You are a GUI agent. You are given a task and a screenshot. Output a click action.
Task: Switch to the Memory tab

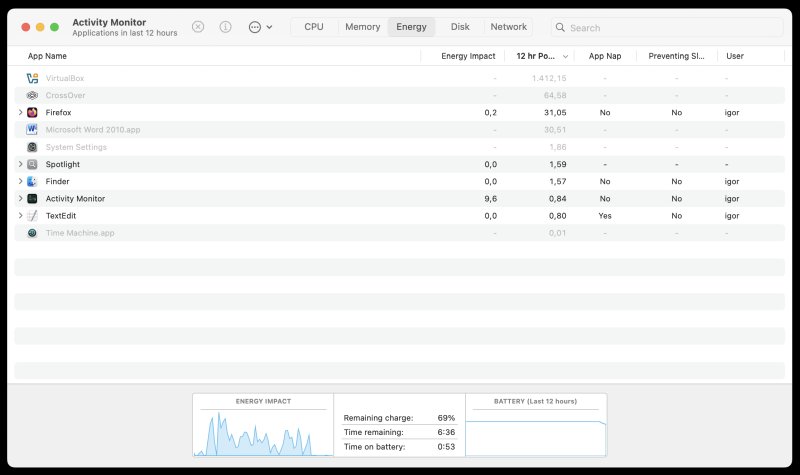(362, 27)
